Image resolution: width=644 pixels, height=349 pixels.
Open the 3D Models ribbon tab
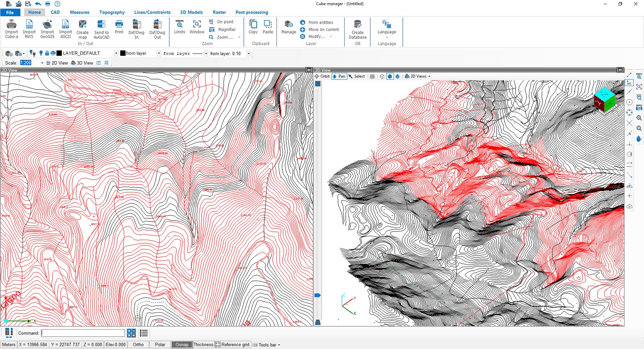[191, 12]
